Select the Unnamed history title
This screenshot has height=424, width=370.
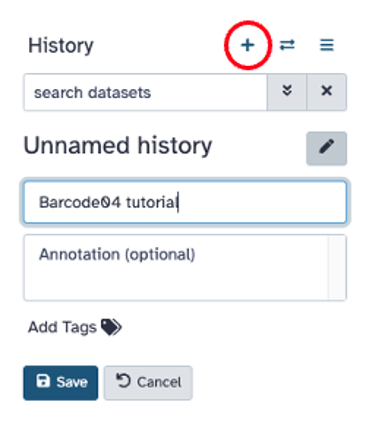click(118, 146)
